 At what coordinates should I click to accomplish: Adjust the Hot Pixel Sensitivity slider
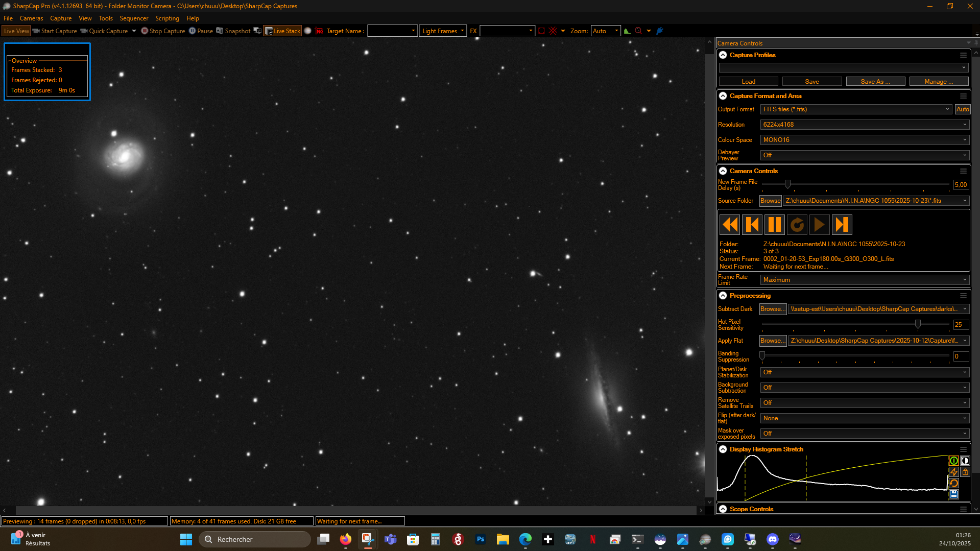pos(918,324)
